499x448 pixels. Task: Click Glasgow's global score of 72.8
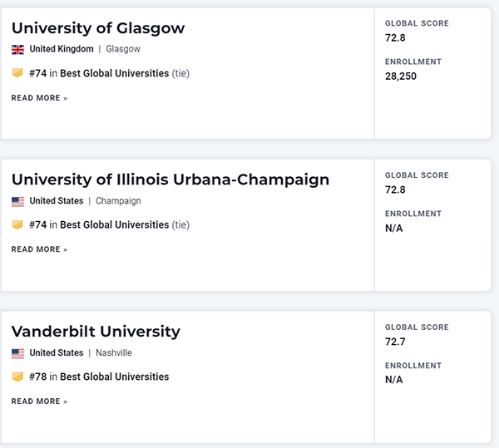395,38
